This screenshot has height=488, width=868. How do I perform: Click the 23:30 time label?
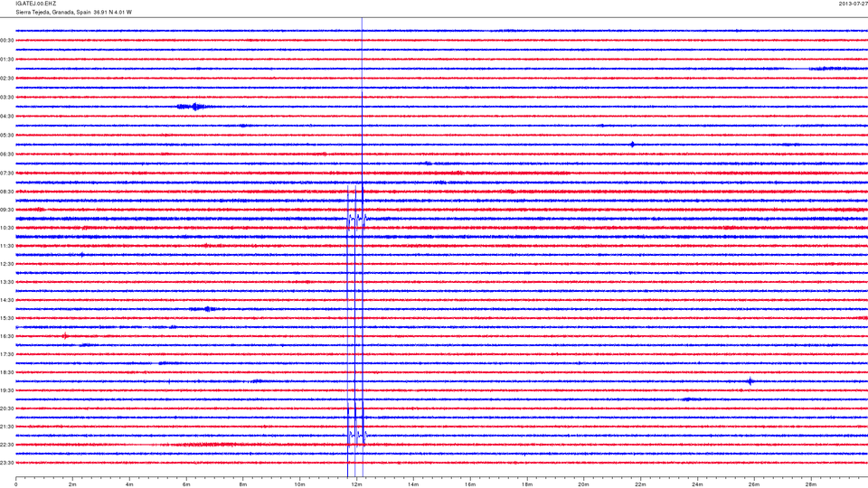[x=7, y=463]
